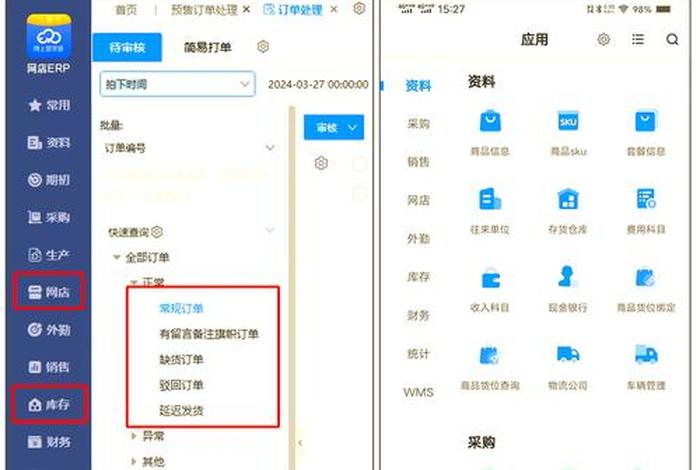Select 有留言备注旗帜订单 in the tree
The image size is (700, 470).
click(x=209, y=333)
